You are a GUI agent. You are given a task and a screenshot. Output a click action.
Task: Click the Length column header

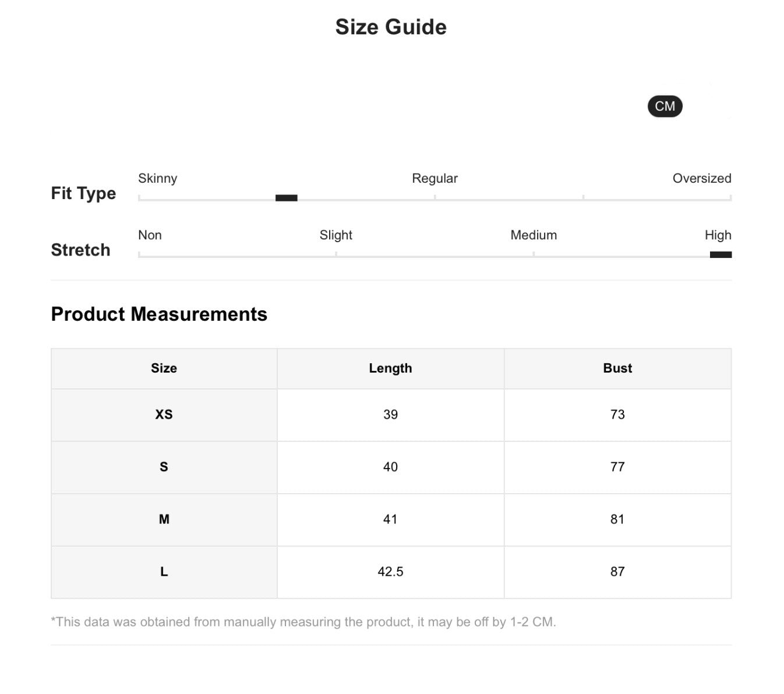[x=390, y=369]
